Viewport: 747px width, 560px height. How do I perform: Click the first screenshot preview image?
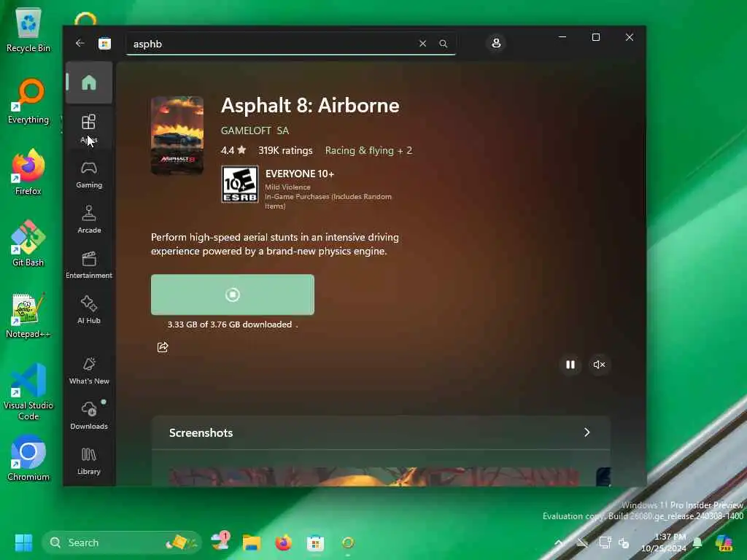[x=374, y=477]
